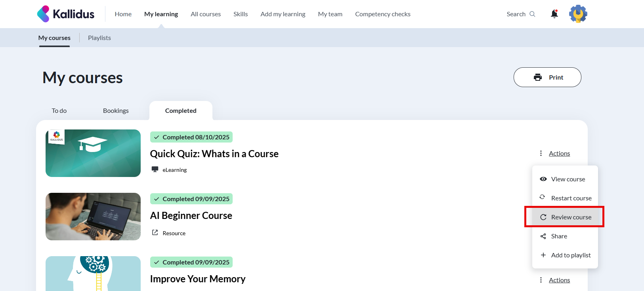
Task: Open Actions dropdown for Quick Quiz course
Action: [559, 154]
